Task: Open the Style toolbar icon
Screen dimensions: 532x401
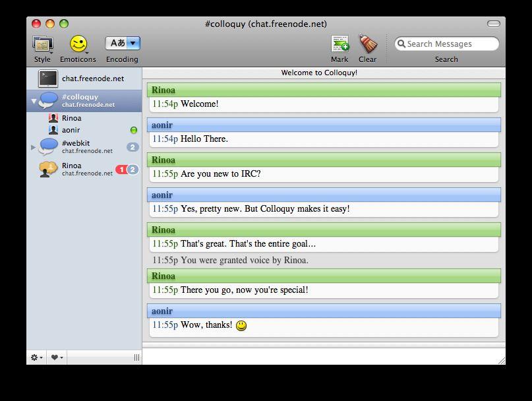Action: [x=43, y=44]
